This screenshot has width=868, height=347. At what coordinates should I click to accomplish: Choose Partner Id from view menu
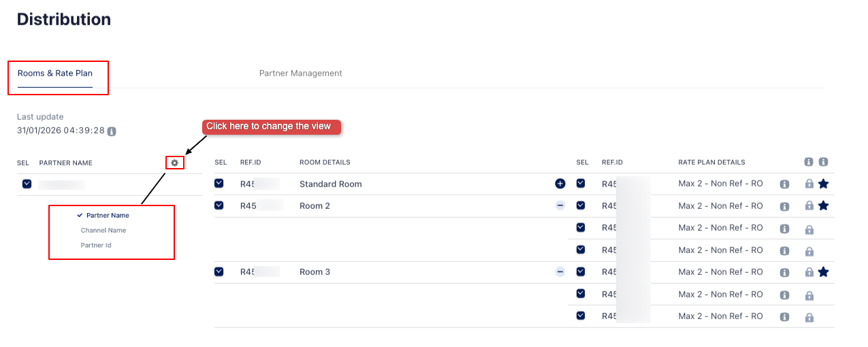[x=96, y=245]
